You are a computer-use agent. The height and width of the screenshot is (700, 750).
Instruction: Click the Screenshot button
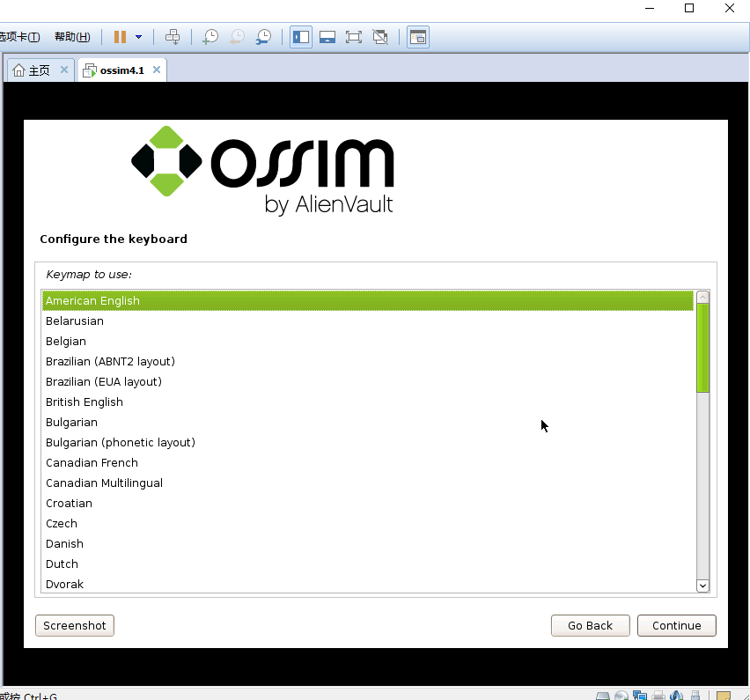coord(75,625)
